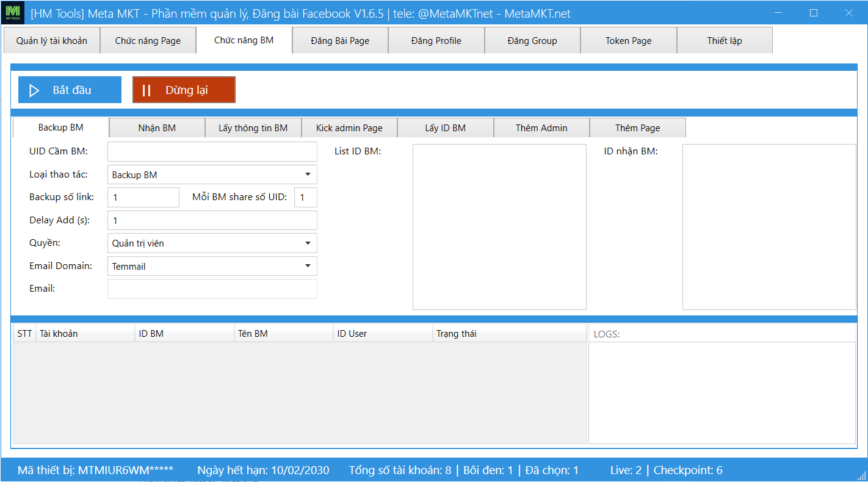Click the Trạng thái column header
Viewport: 868px width, 482px height.
(509, 334)
